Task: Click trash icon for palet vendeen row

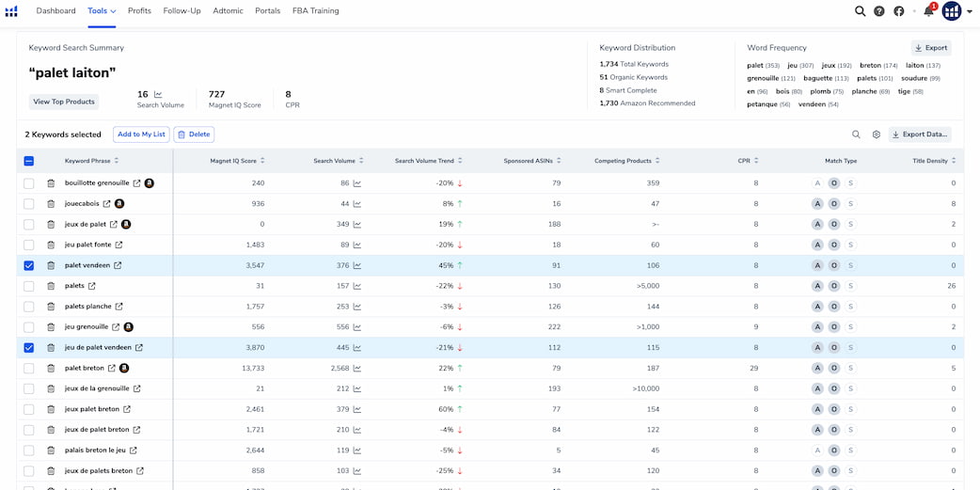Action: pyautogui.click(x=51, y=265)
